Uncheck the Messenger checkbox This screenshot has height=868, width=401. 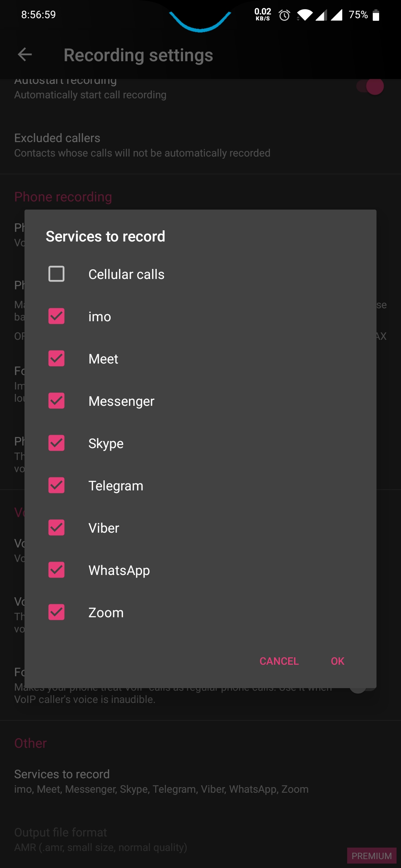56,401
